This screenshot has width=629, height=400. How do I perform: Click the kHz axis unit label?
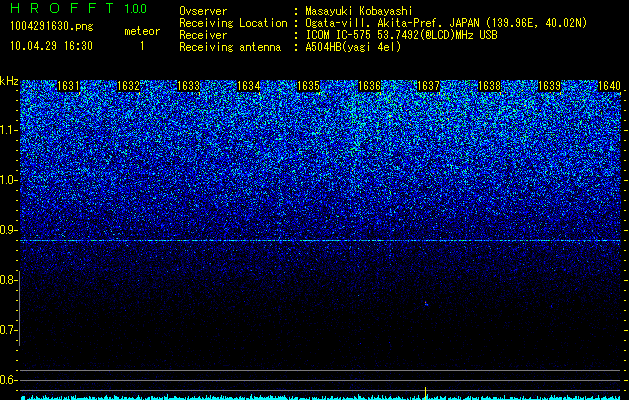coord(9,81)
